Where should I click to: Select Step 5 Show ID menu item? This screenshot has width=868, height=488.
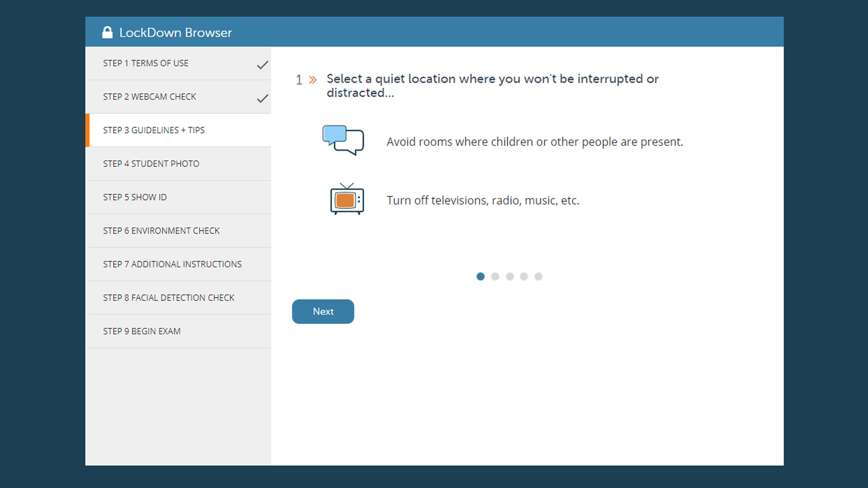178,197
